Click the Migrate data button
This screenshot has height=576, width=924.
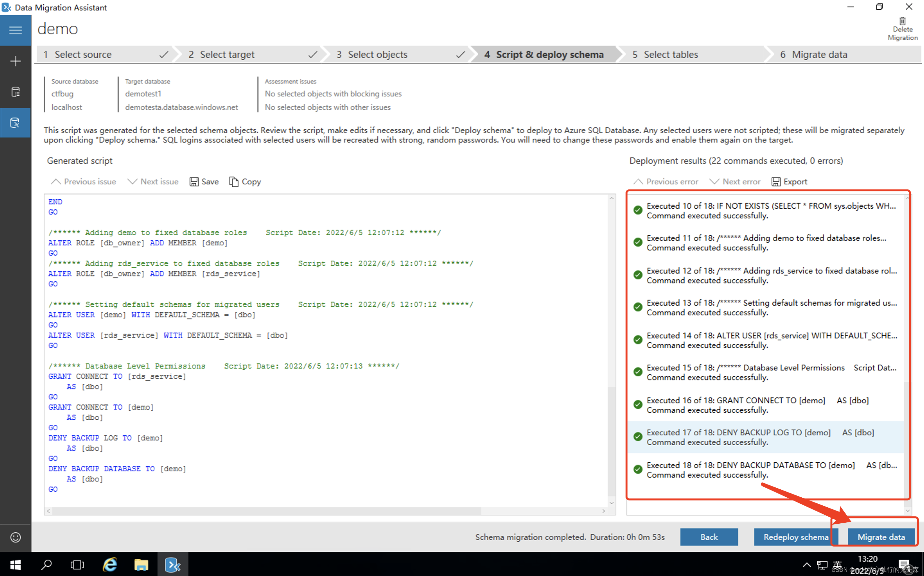point(881,537)
